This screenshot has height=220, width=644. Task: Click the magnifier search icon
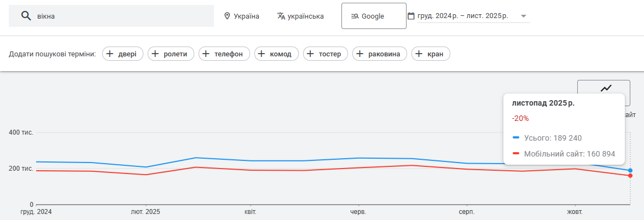(25, 16)
